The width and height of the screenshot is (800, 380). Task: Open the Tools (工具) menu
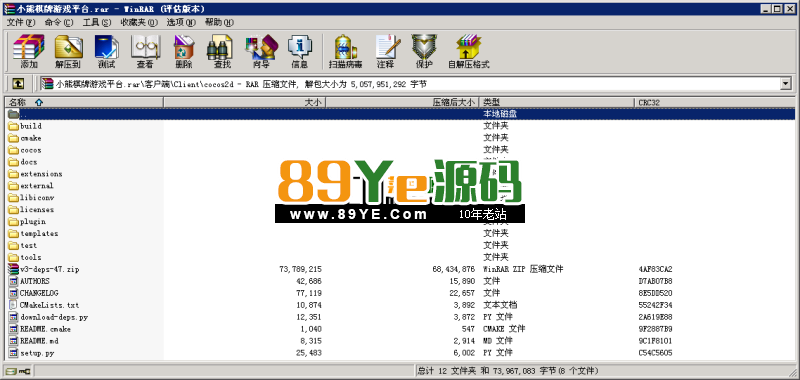tap(97, 22)
